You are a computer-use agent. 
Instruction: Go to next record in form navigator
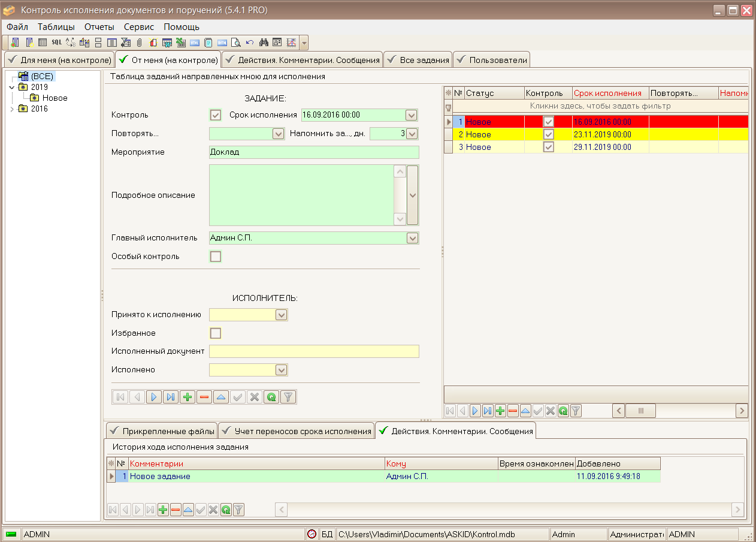(154, 397)
